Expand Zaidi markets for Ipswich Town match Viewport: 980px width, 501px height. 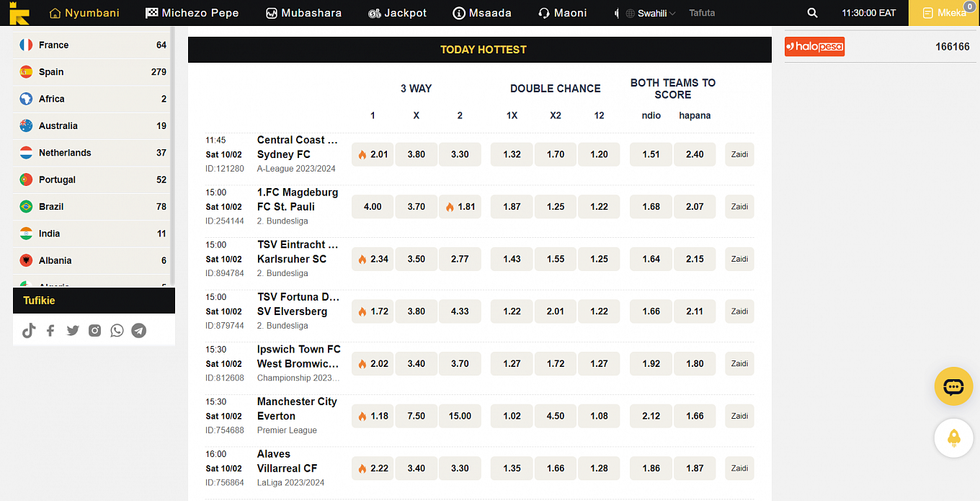(739, 364)
